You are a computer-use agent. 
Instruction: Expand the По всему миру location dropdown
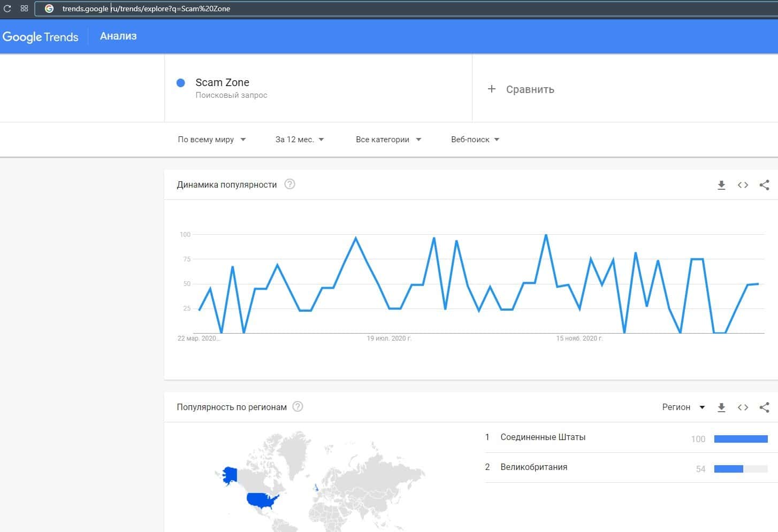[x=211, y=140]
